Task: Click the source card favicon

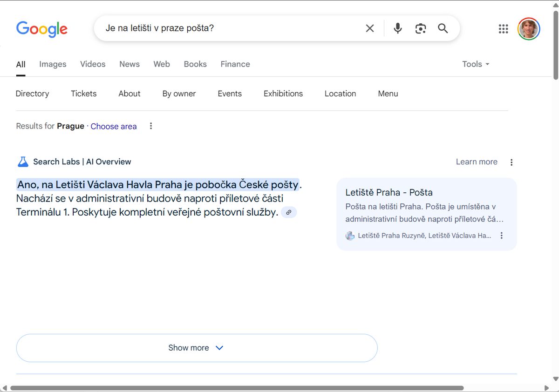Action: [x=350, y=236]
